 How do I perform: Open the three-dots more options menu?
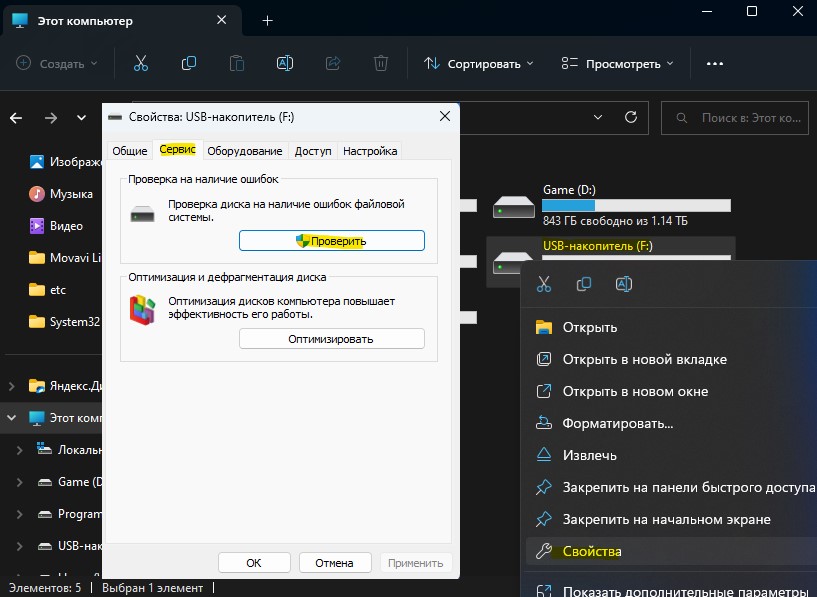tap(714, 64)
